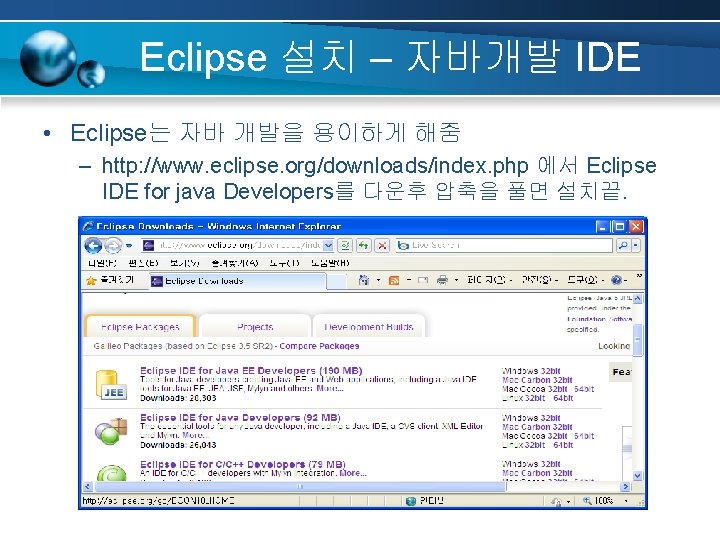Open search provider dropdown arrow

[x=636, y=246]
